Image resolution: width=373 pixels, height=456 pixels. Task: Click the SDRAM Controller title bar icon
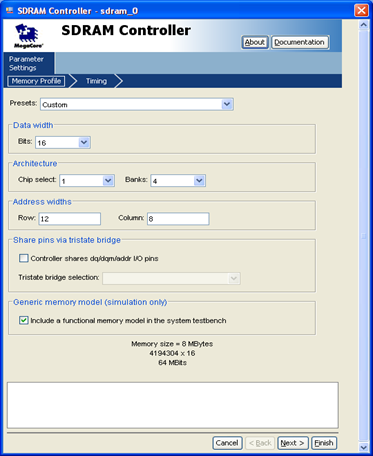(x=10, y=11)
